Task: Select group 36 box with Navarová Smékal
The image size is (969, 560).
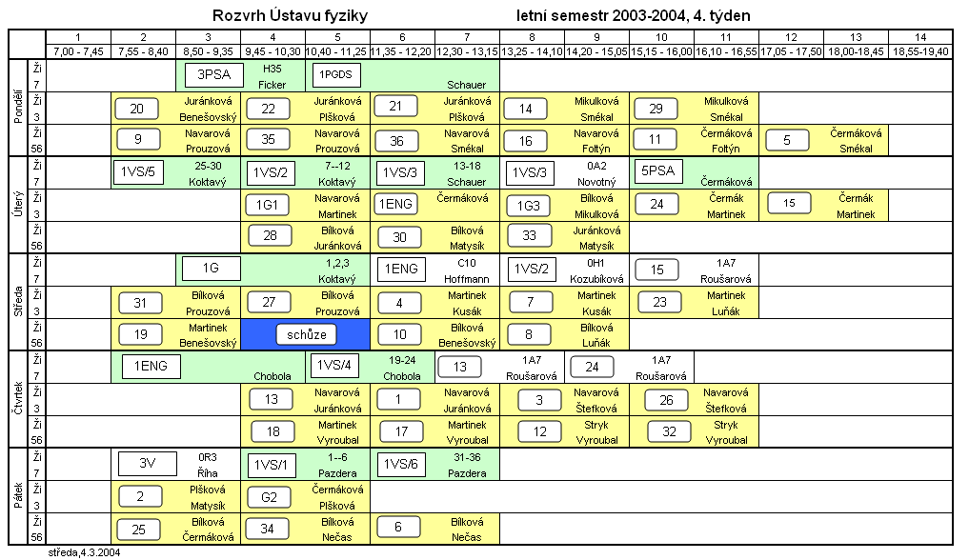Action: point(397,140)
